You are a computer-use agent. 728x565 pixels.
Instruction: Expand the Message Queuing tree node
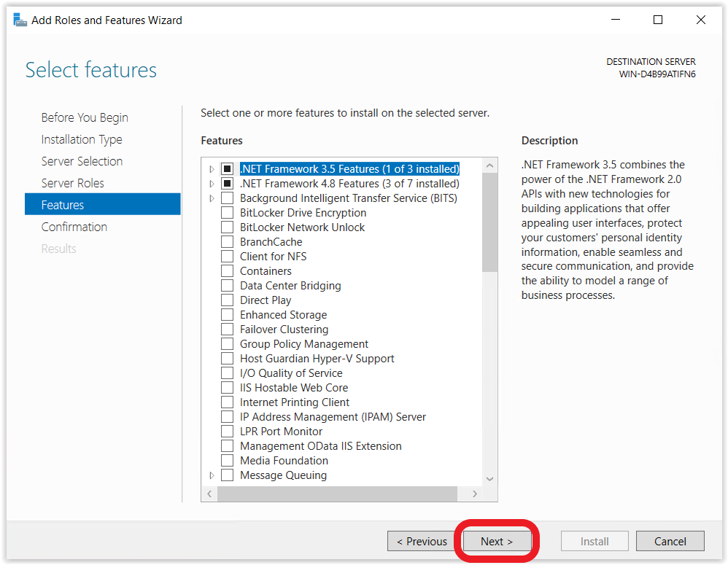[212, 475]
